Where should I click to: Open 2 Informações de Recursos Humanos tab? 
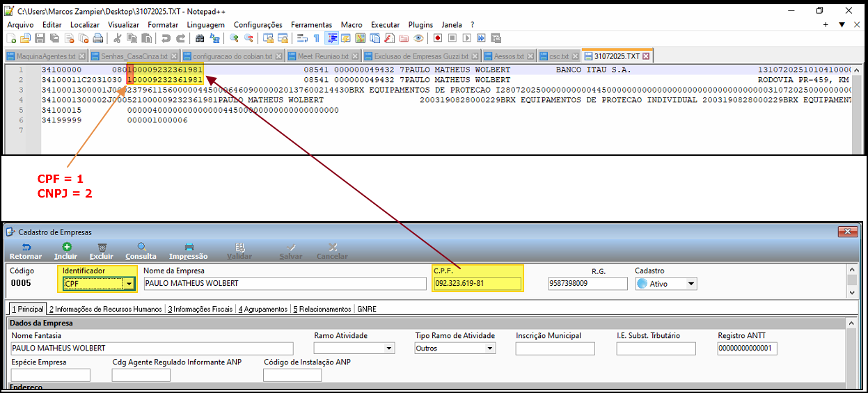click(x=105, y=309)
